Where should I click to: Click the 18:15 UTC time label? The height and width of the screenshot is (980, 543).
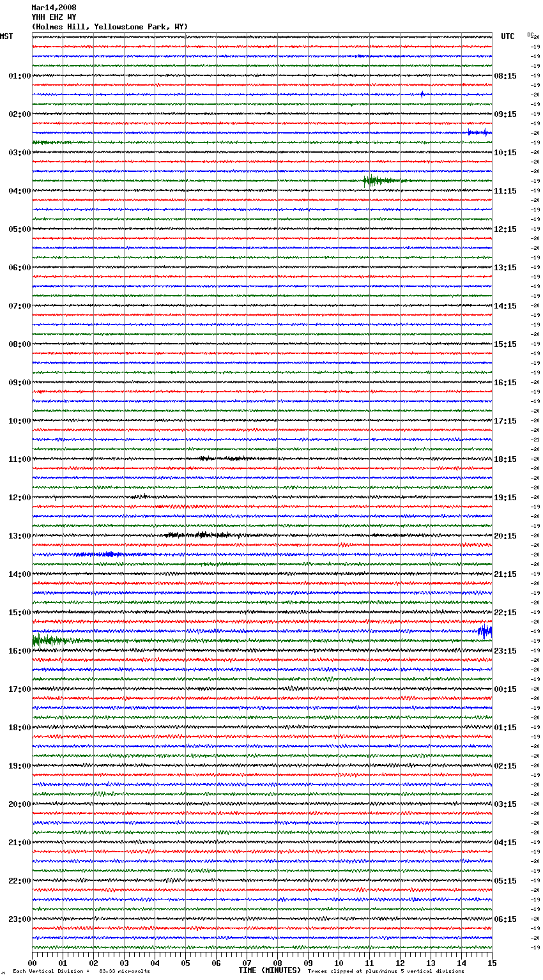pyautogui.click(x=505, y=459)
